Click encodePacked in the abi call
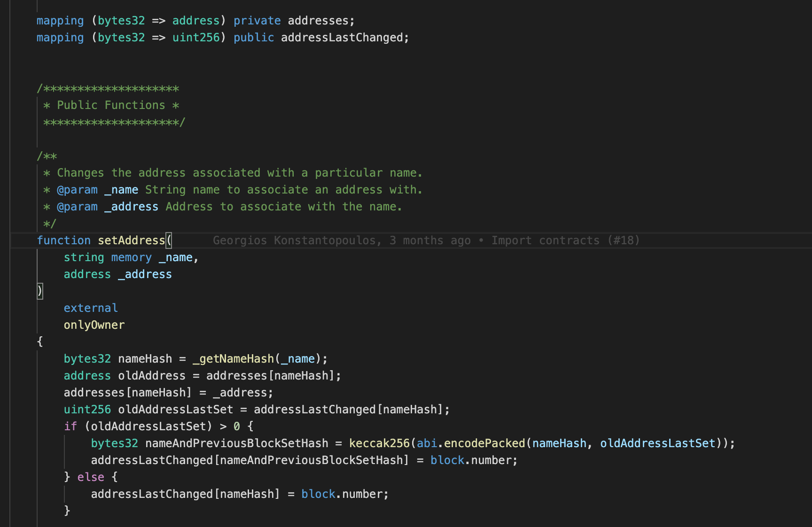 pyautogui.click(x=484, y=443)
